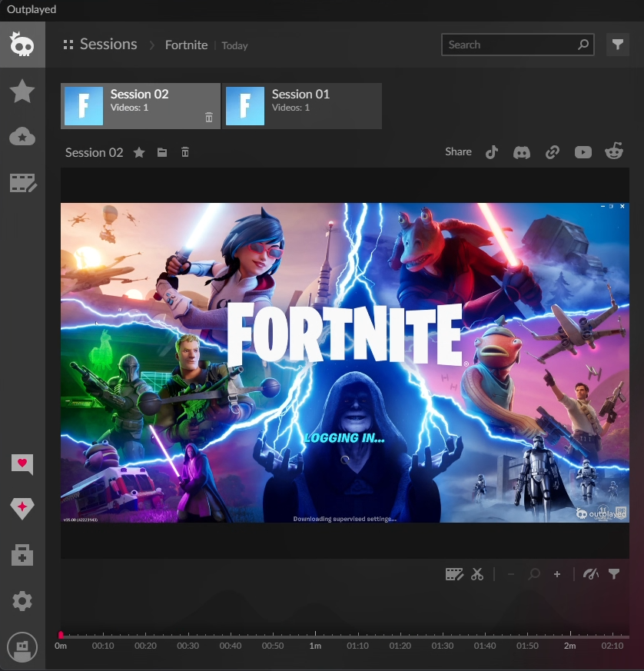Open the clip editor icon above the timeline
Screen dimensions: 644x671
pos(454,574)
